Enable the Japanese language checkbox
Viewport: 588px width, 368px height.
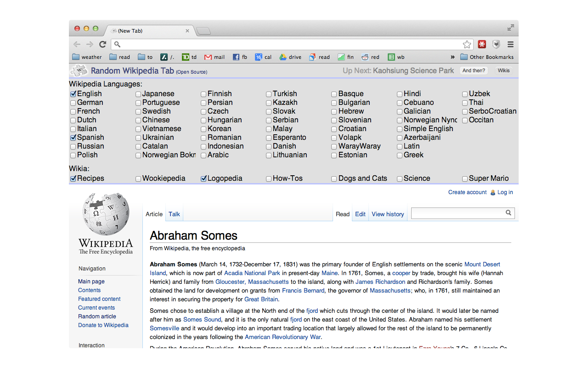[138, 94]
